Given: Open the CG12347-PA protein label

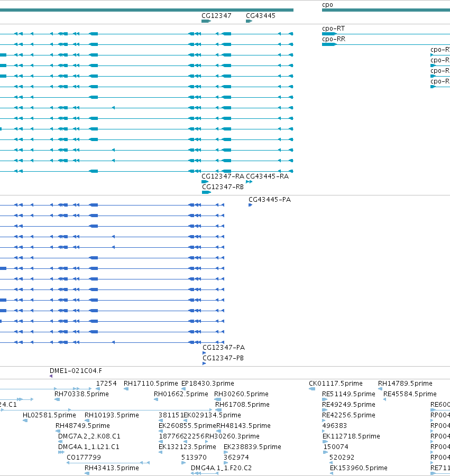Looking at the screenshot, I should pos(224,348).
